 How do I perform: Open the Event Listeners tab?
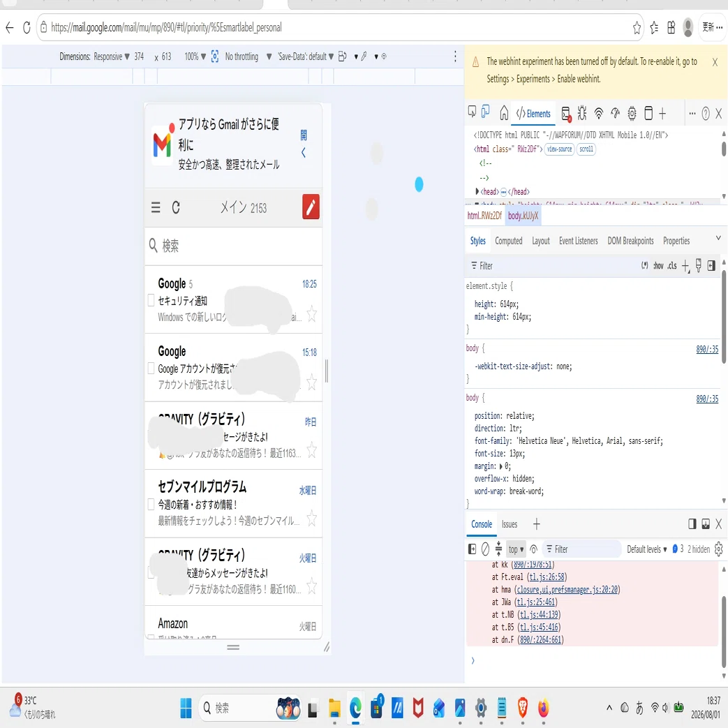(578, 241)
